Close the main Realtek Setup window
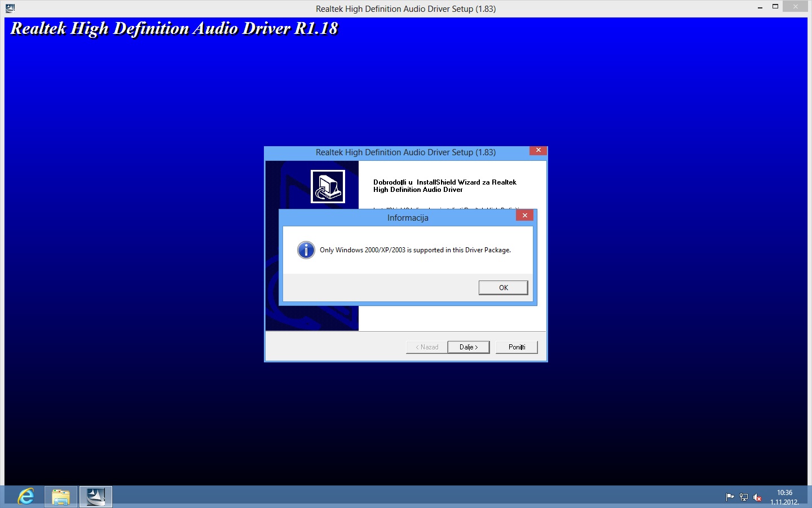This screenshot has width=812, height=508. 796,7
